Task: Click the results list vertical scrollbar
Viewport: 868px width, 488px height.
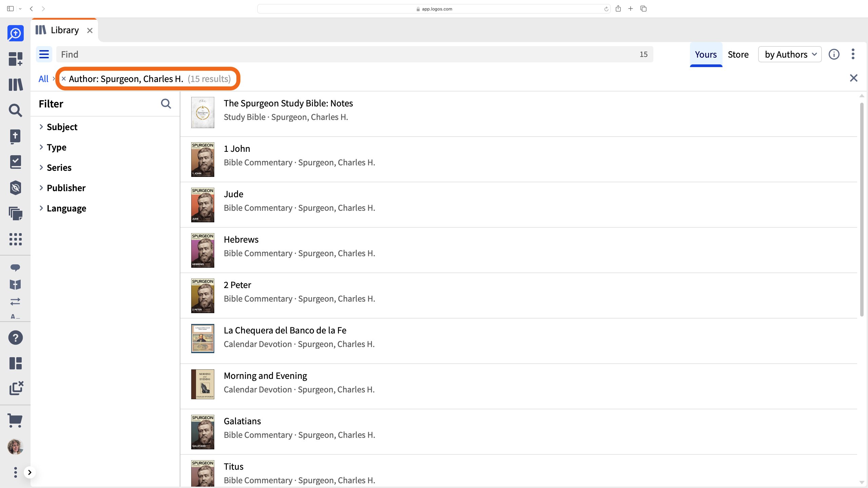Action: click(862, 210)
